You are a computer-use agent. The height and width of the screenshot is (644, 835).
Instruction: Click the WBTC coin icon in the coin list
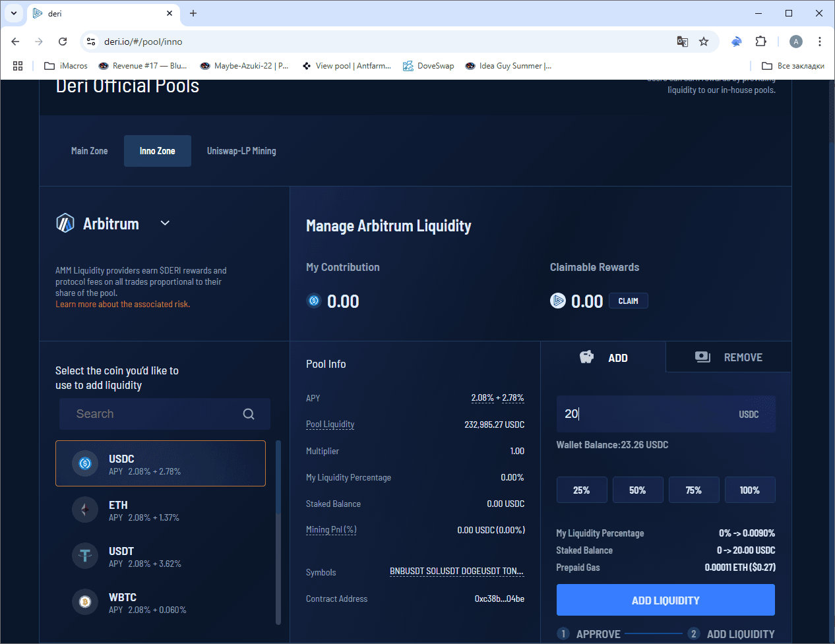point(85,602)
